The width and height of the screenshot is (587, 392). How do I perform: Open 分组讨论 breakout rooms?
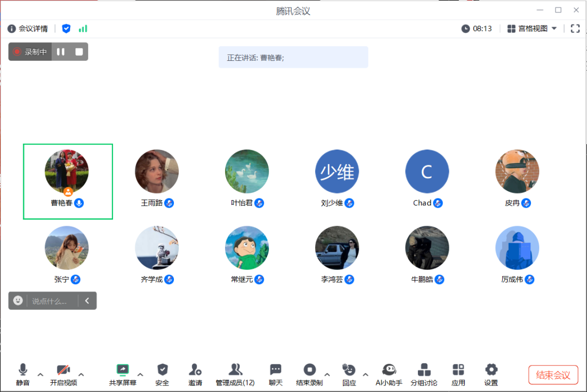[424, 375]
